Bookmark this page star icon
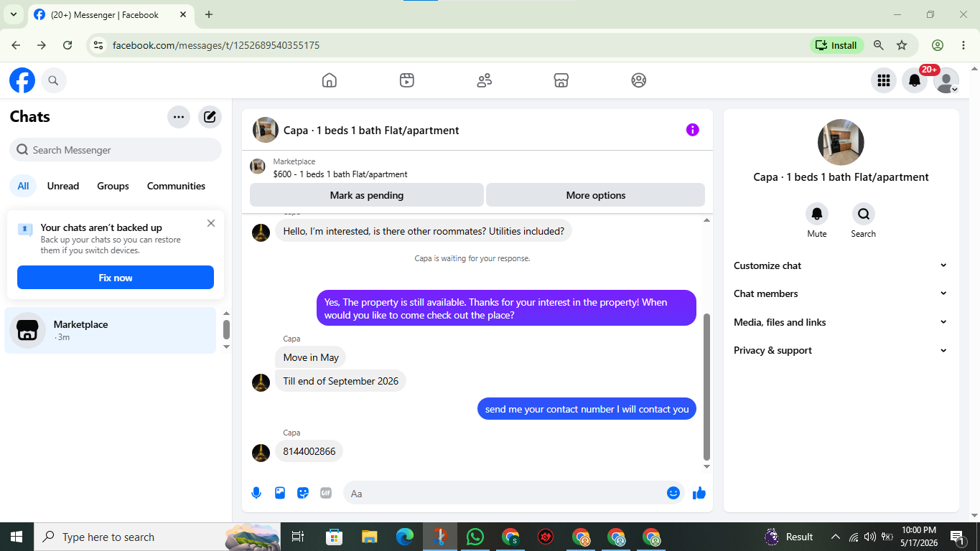This screenshot has width=980, height=551. (x=902, y=45)
